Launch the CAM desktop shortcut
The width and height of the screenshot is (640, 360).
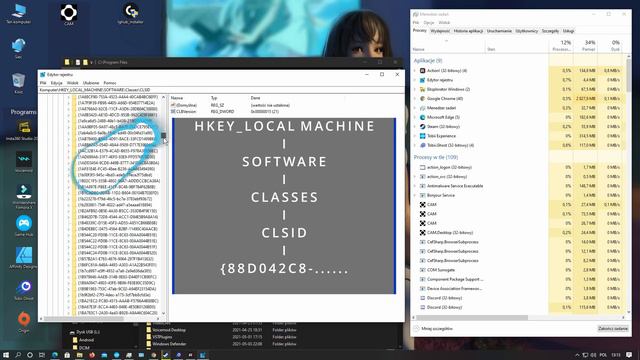[69, 14]
